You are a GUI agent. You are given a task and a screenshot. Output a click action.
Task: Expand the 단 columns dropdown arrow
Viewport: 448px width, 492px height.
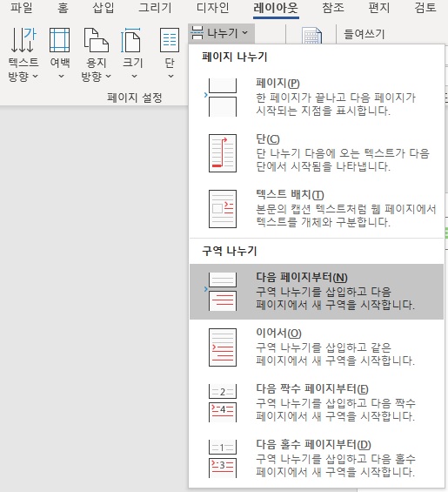(171, 77)
